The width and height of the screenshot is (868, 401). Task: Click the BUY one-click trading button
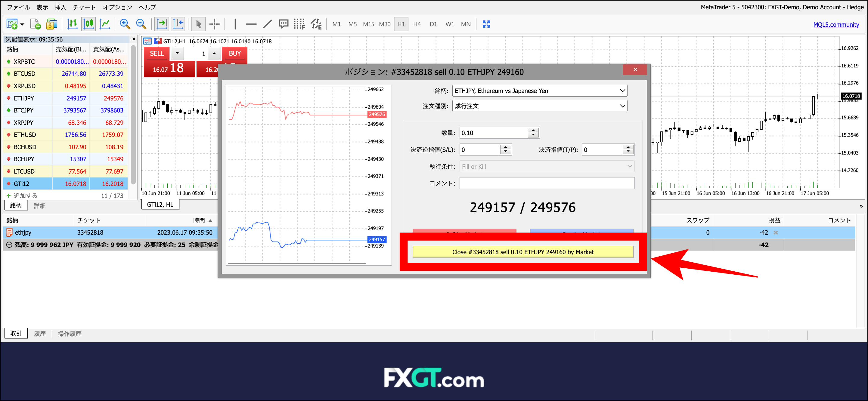234,54
